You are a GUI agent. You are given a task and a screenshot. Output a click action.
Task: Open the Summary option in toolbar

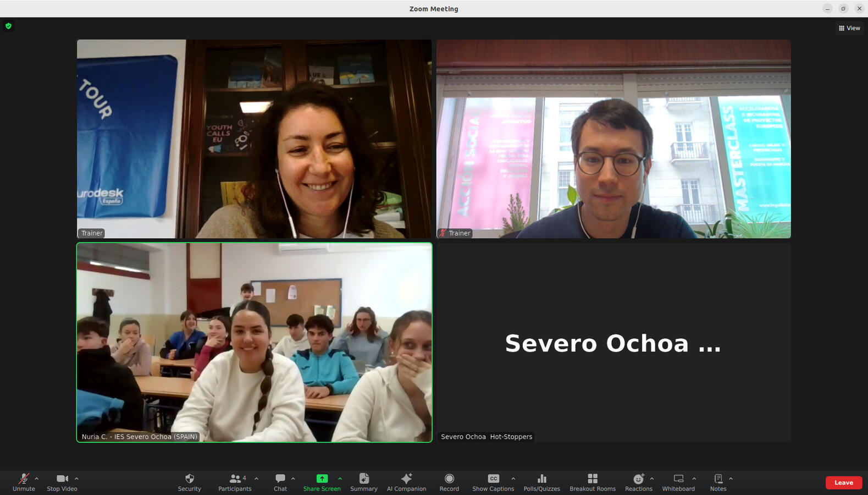tap(364, 482)
